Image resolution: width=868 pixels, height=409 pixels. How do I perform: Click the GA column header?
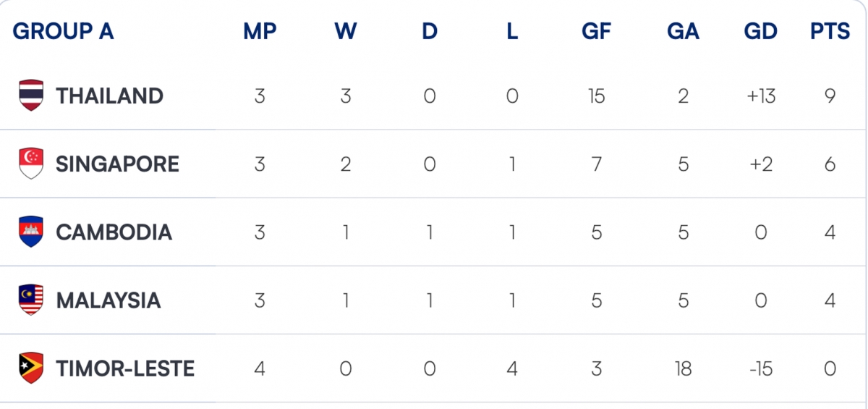[684, 31]
